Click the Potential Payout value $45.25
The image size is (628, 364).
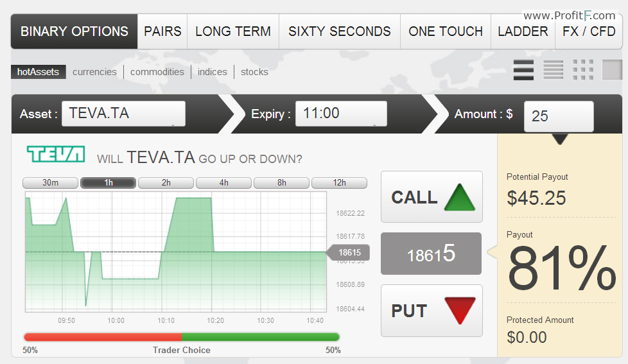(x=536, y=198)
